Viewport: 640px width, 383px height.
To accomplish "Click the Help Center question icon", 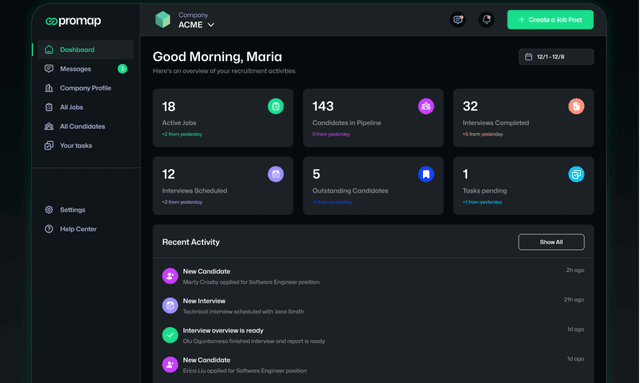I will tap(49, 229).
